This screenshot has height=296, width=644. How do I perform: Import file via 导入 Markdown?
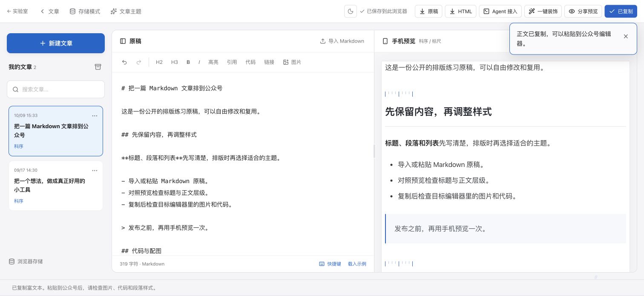342,41
